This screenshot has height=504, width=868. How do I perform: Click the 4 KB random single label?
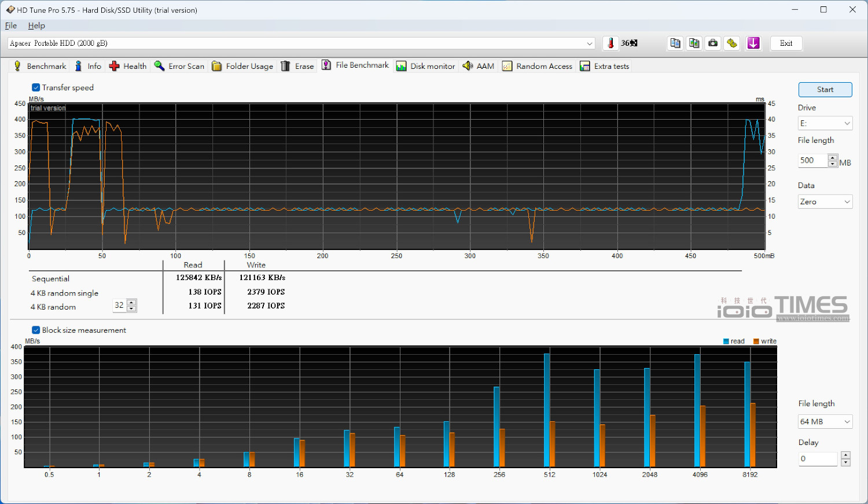[x=64, y=293]
